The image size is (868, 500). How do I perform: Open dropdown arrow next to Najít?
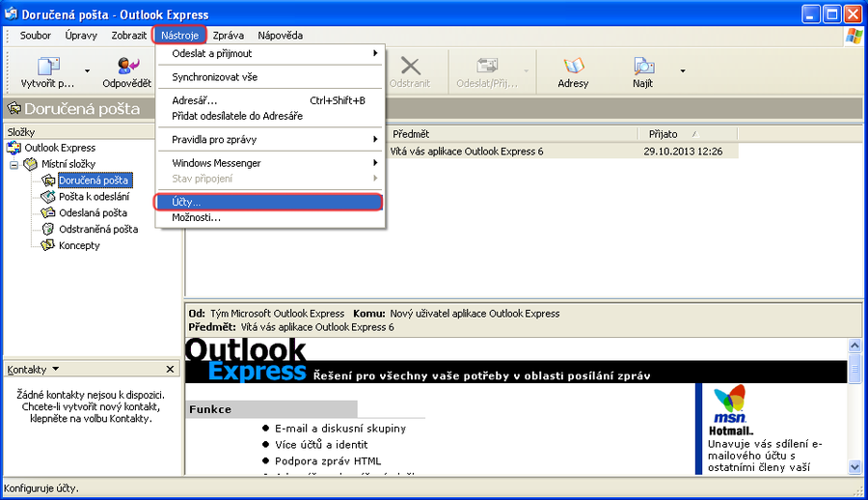pyautogui.click(x=682, y=70)
